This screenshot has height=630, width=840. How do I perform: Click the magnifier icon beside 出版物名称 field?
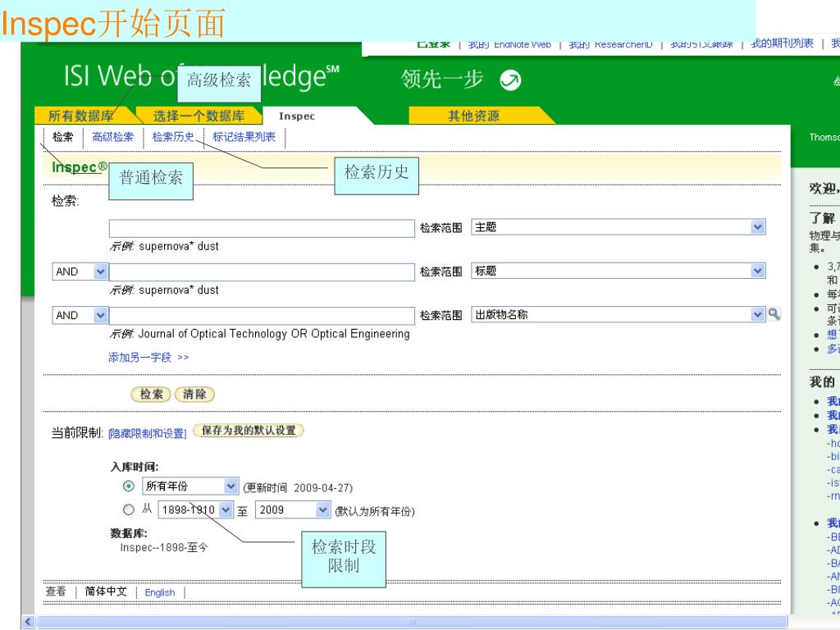pyautogui.click(x=774, y=314)
